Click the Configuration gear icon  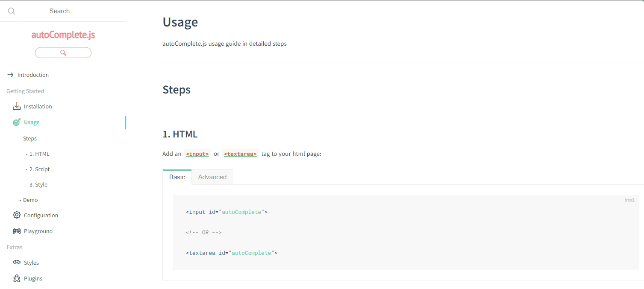pos(17,215)
